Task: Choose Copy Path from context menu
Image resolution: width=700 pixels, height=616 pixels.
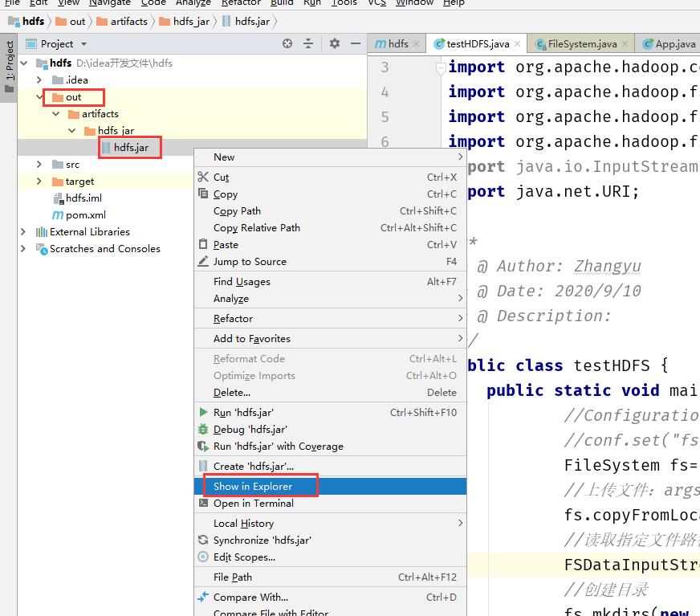Action: tap(331, 211)
